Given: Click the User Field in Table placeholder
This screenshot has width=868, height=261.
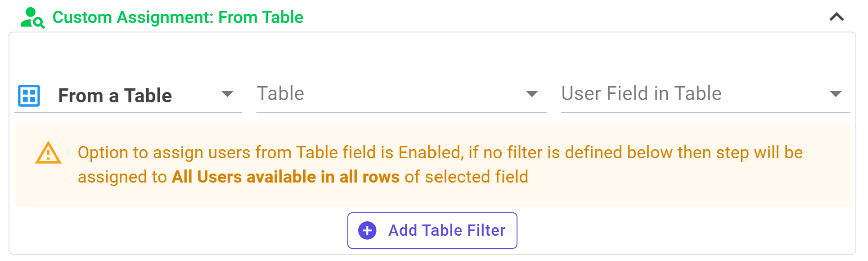Looking at the screenshot, I should (x=642, y=94).
